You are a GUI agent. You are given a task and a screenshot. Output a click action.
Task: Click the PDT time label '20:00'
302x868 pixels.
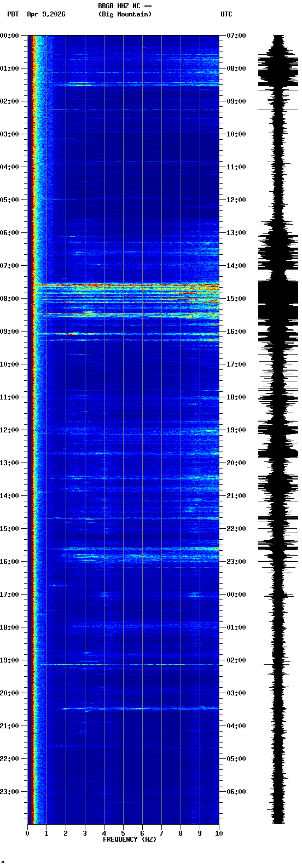10,693
